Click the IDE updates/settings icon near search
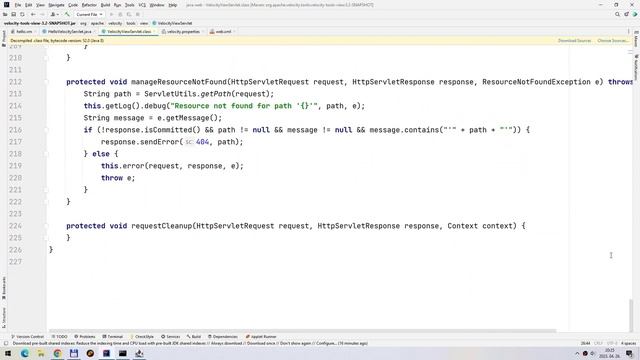 [626, 14]
